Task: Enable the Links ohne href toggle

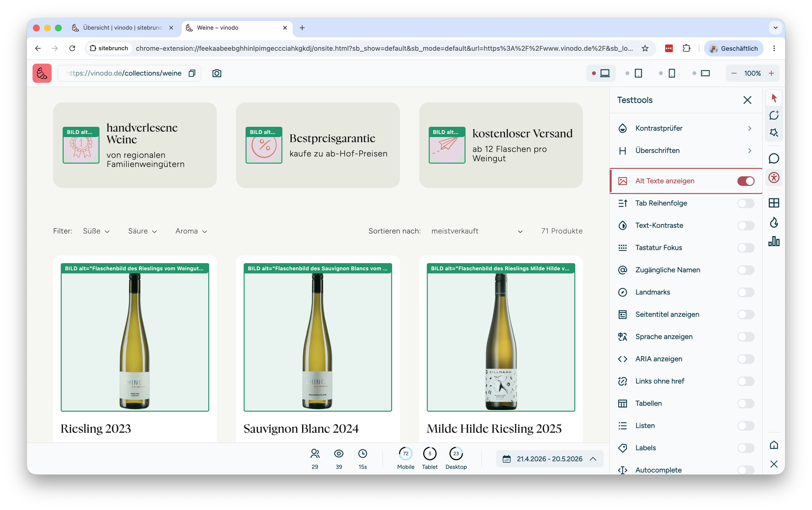Action: click(746, 382)
